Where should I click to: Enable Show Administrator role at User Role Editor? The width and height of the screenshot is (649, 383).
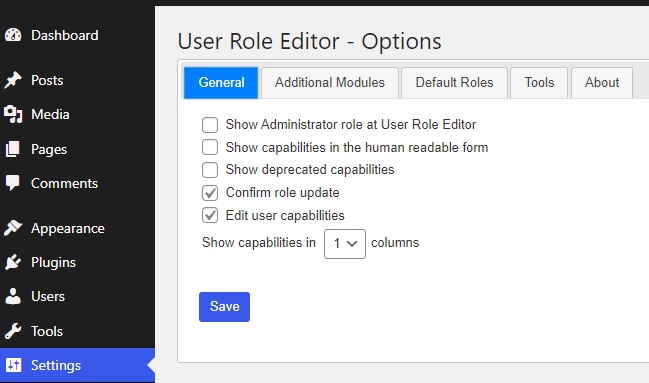point(210,125)
